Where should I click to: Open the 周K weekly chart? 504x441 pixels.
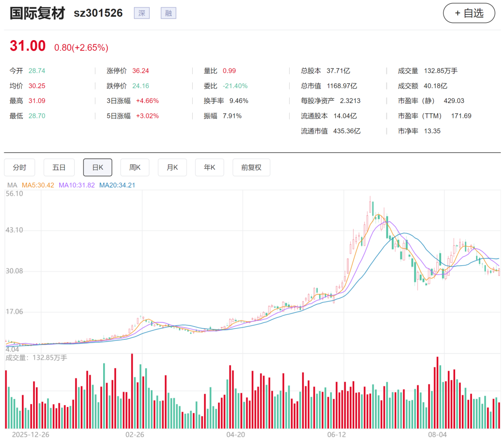135,167
